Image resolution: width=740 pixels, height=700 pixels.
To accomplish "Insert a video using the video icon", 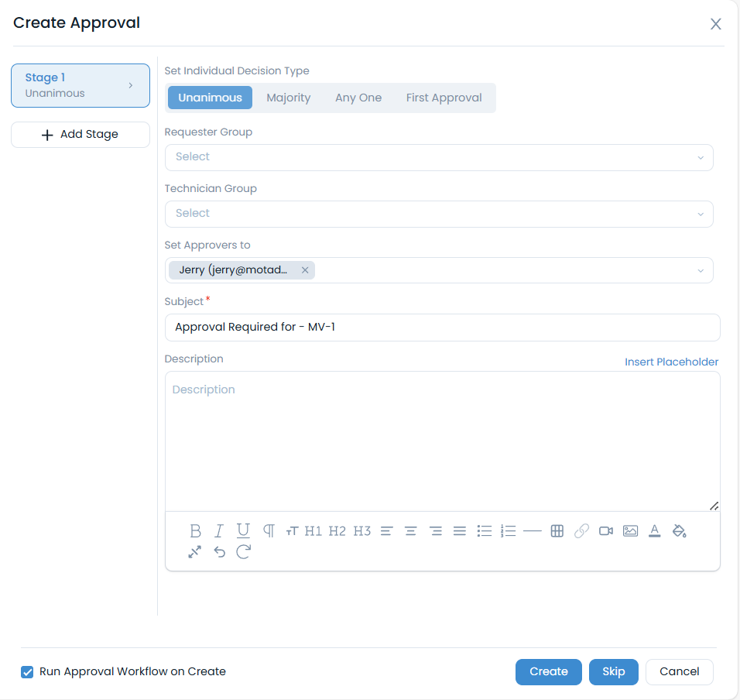I will [606, 530].
